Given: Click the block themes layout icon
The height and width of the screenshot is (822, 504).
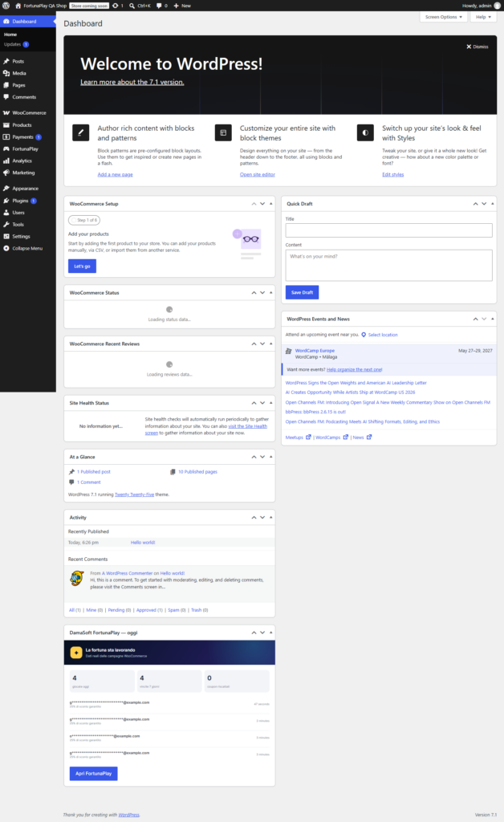Looking at the screenshot, I should tap(223, 132).
